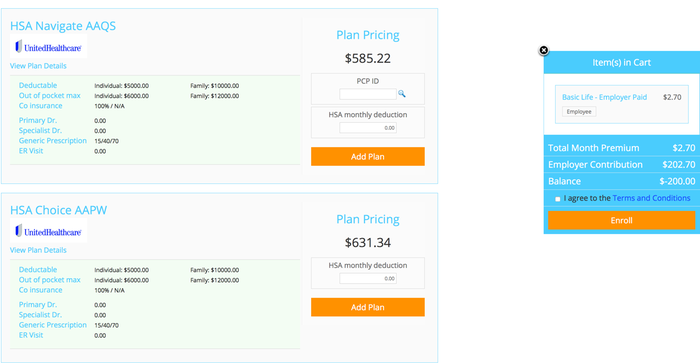Click UnitedHealthcare logo on HSA Navigate AAQS
The image size is (700, 364).
(x=48, y=47)
